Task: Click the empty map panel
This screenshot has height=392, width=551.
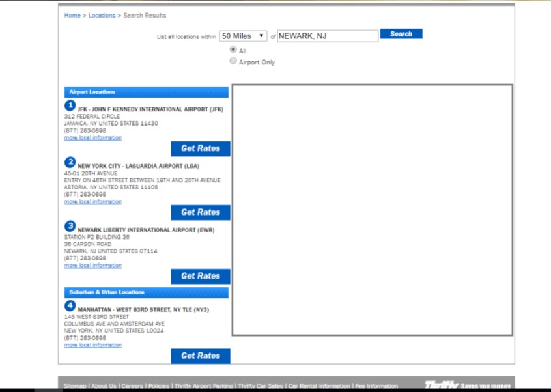Action: pos(372,210)
